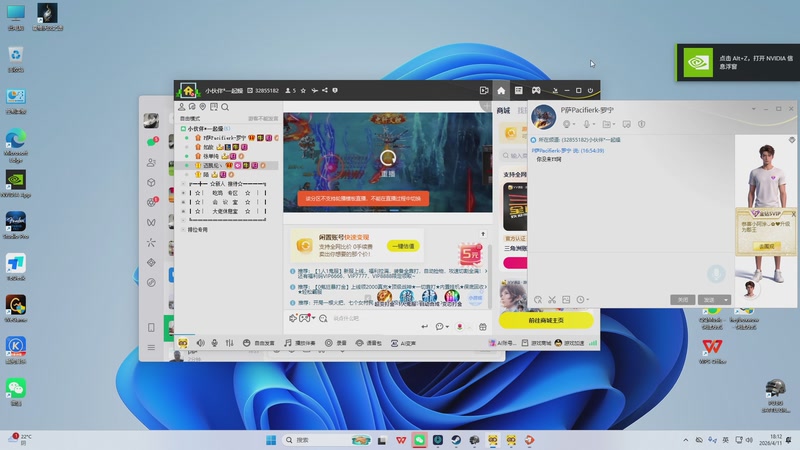Click WeChat icon in the taskbar
800x450 pixels.
[419, 440]
